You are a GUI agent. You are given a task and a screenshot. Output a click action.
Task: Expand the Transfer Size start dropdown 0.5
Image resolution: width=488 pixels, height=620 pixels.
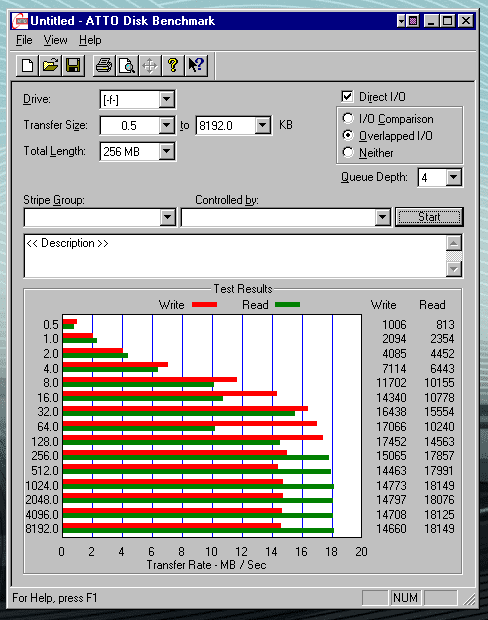click(x=167, y=126)
